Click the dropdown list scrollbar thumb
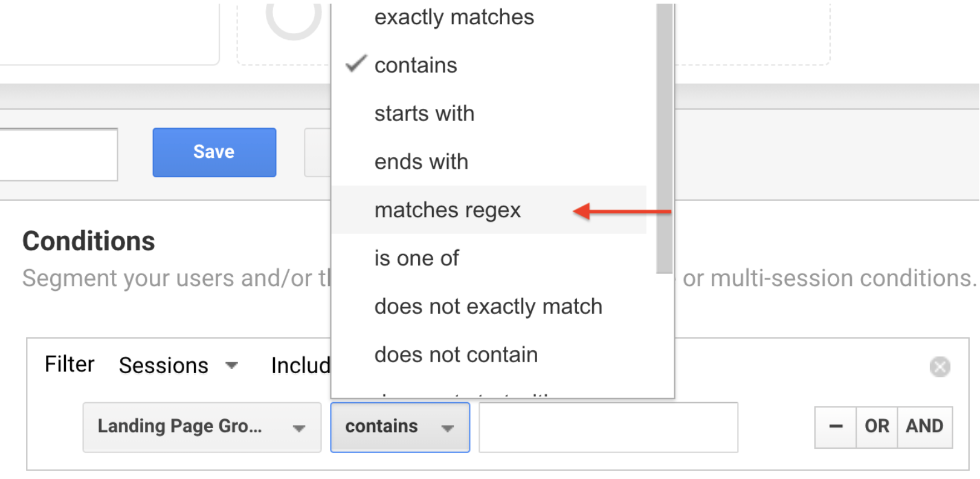 [665, 138]
